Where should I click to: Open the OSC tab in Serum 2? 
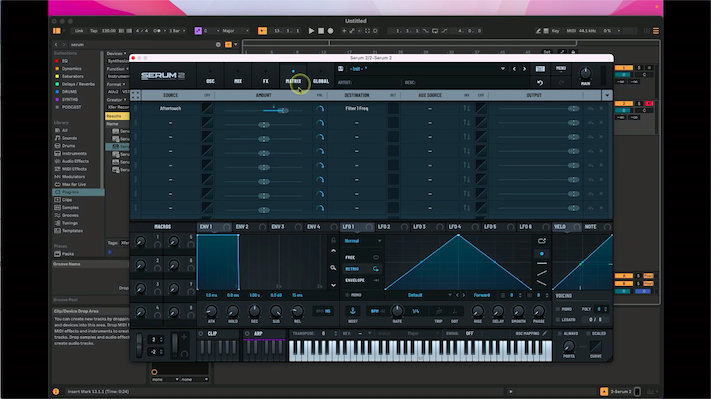(210, 81)
